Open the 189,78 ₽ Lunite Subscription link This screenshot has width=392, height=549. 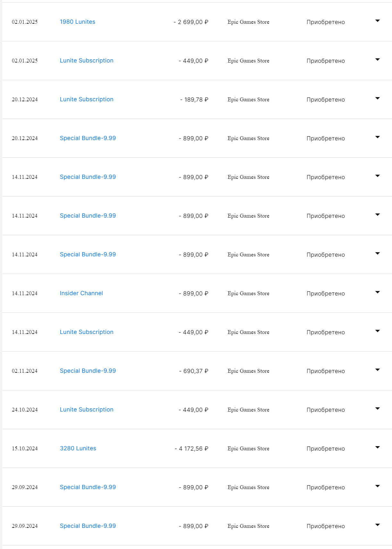click(x=87, y=99)
